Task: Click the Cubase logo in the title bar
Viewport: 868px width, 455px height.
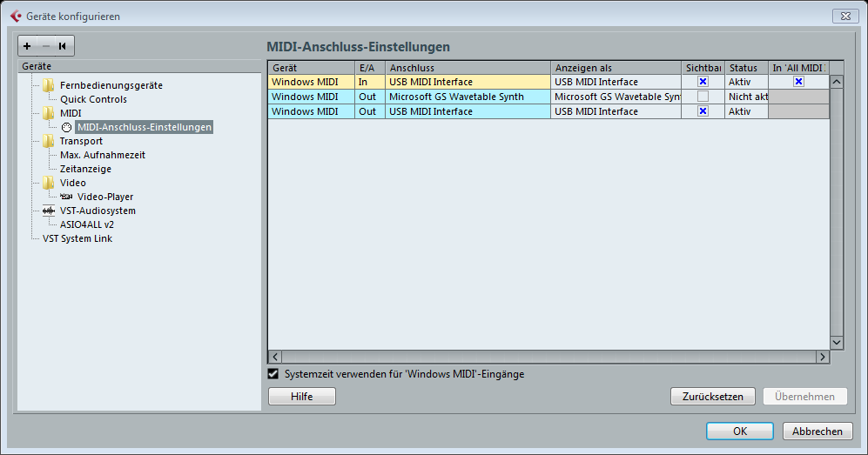Action: click(16, 16)
